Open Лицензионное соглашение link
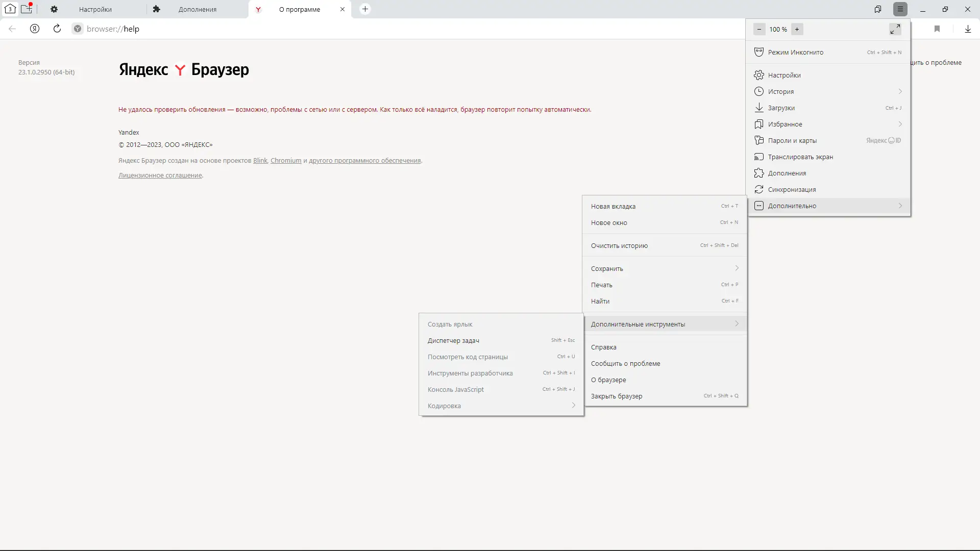The width and height of the screenshot is (980, 551). point(160,175)
